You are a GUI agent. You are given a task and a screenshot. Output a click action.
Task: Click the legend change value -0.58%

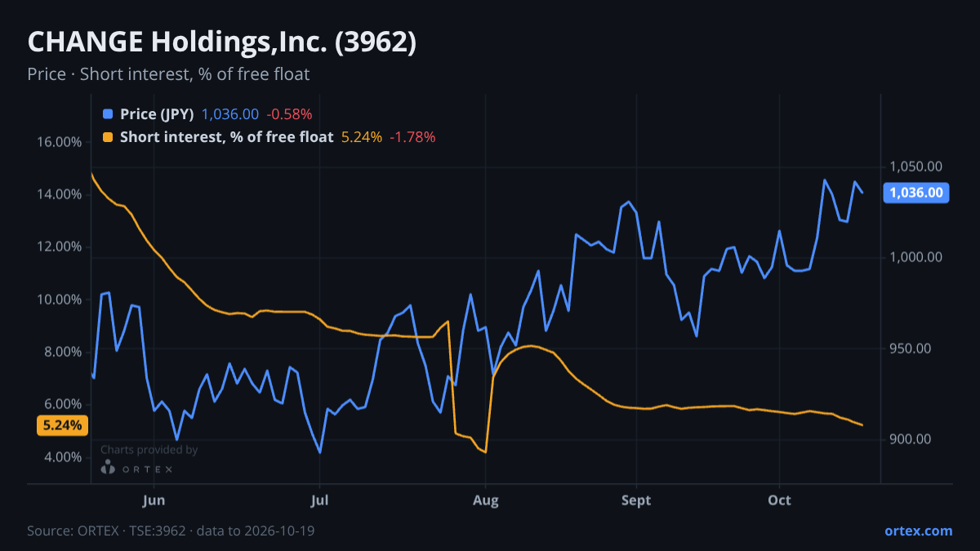289,114
